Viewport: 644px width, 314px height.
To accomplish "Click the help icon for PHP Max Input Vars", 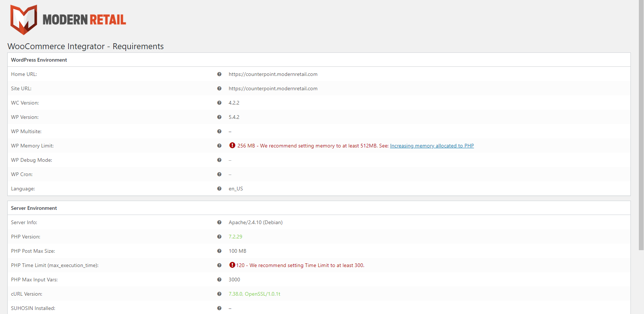I will (x=219, y=280).
